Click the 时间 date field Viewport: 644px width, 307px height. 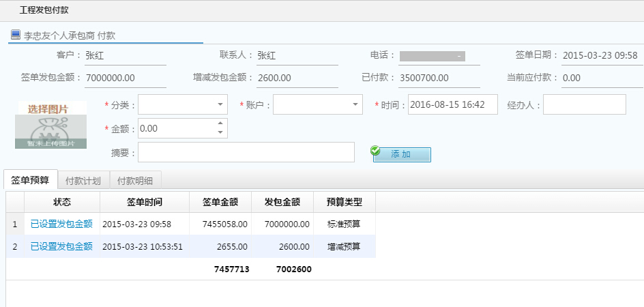[452, 104]
